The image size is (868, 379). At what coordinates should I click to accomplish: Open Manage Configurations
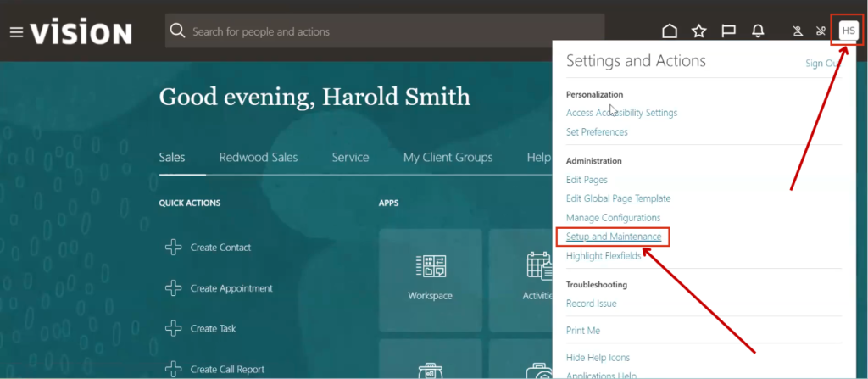pos(613,218)
